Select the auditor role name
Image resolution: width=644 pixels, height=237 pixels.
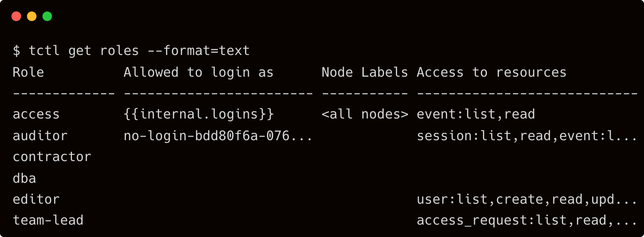point(40,136)
